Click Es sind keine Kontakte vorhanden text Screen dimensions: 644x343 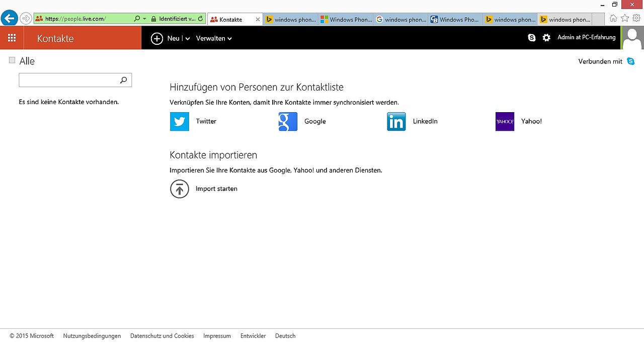tap(69, 102)
